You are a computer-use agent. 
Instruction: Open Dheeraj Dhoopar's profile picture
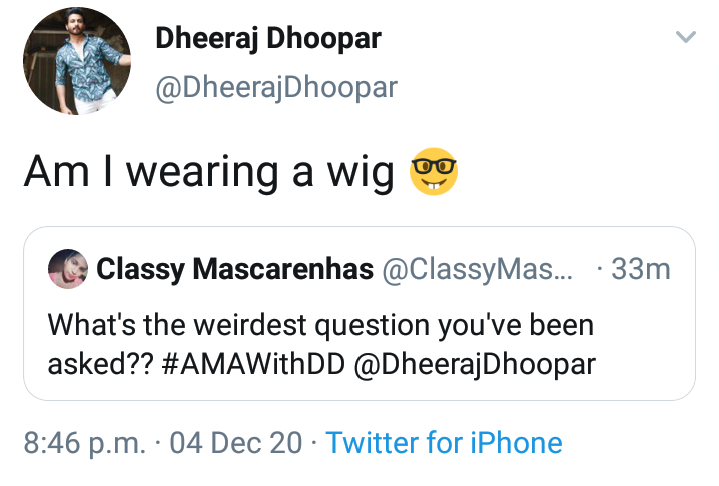(x=77, y=61)
